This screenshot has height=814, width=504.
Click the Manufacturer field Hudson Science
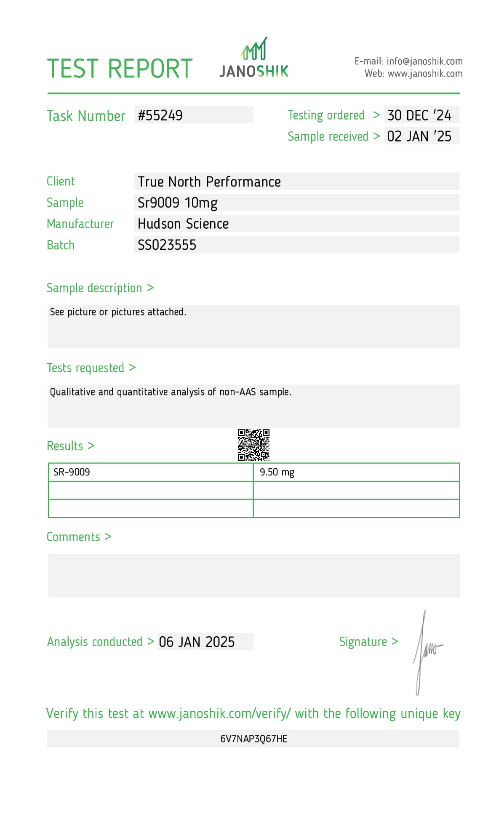point(296,224)
